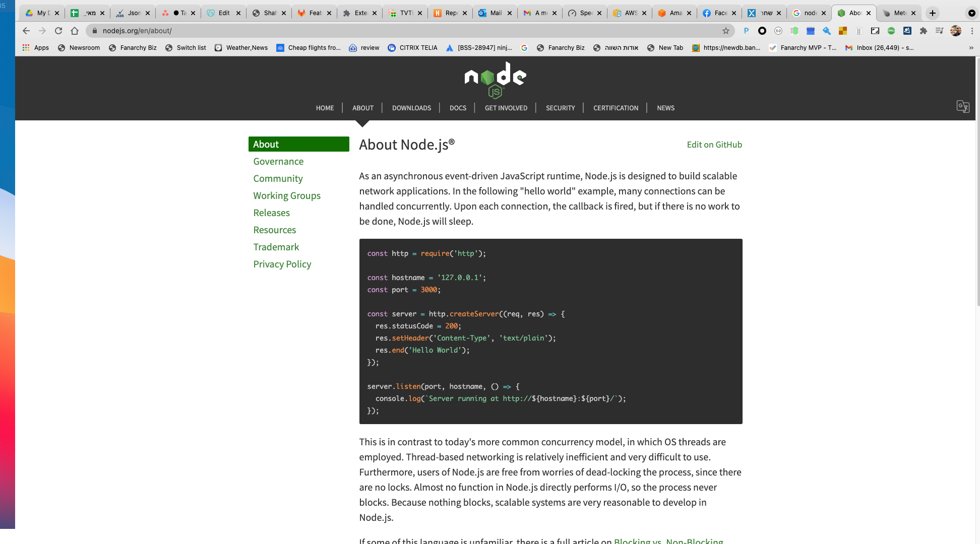Screen dimensions: 980x544
Task: Open the Newsroom bookmark
Action: click(79, 48)
